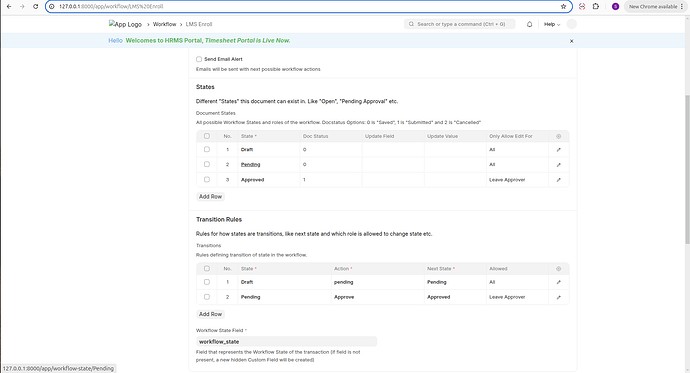This screenshot has height=373, width=690.
Task: Edit the Approved state row with pencil icon
Action: 558,179
